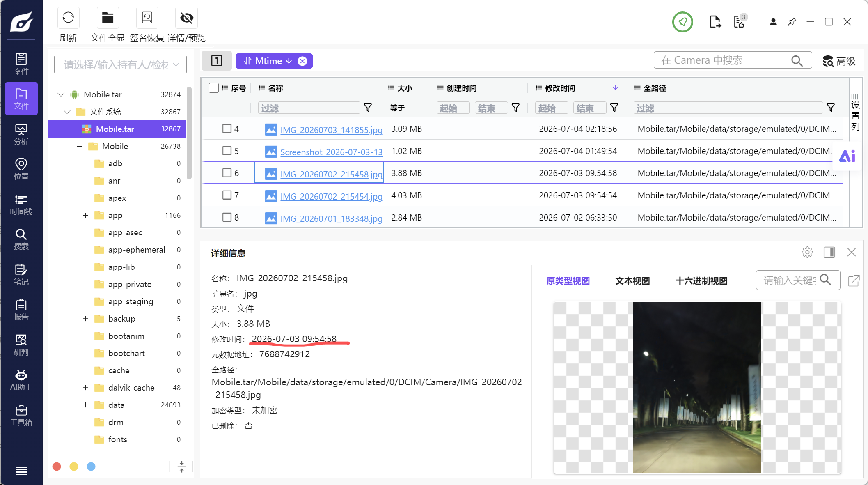The width and height of the screenshot is (868, 485).
Task: Open the 持有人/检材 selector dropdown
Action: (x=120, y=64)
